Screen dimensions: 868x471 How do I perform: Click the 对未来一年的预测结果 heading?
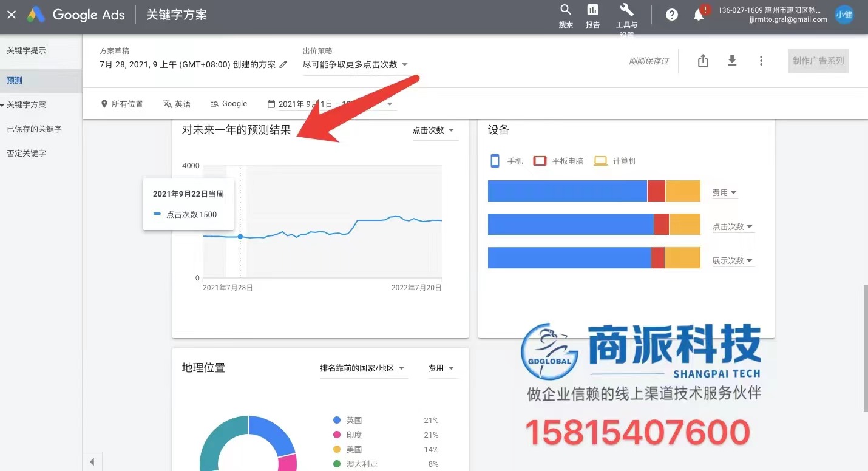point(237,129)
